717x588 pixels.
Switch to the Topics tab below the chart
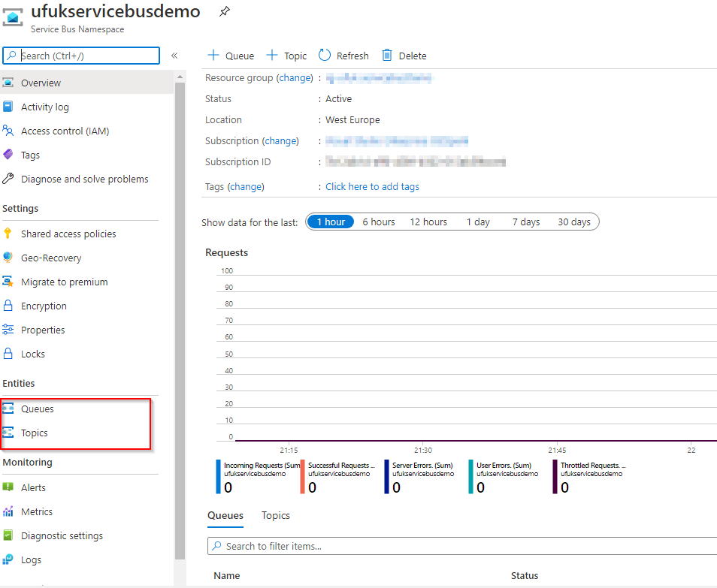click(x=276, y=515)
